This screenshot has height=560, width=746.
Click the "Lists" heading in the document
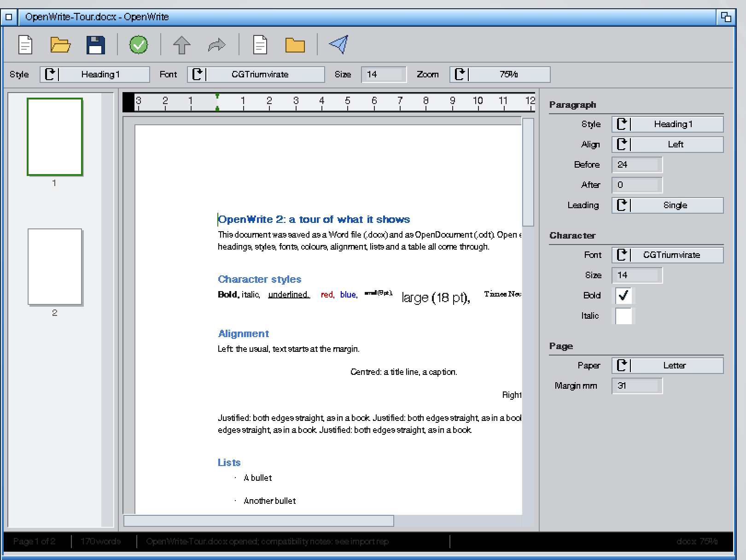click(229, 463)
